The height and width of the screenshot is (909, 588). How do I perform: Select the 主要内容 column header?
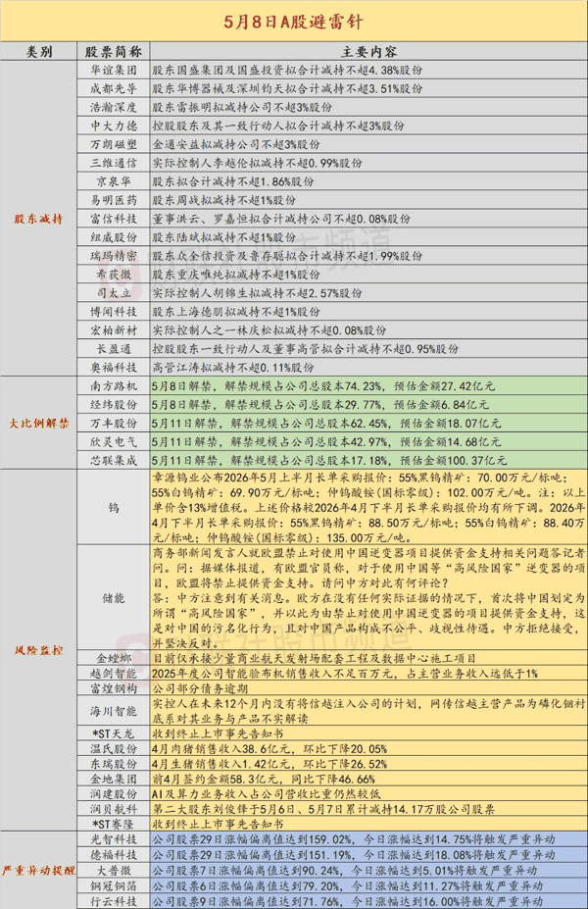[x=368, y=52]
